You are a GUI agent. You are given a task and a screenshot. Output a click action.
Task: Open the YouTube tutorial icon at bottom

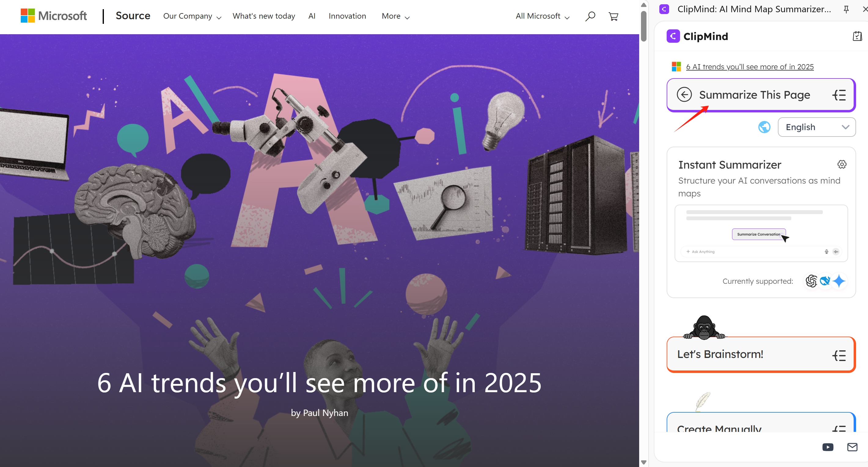click(x=828, y=447)
